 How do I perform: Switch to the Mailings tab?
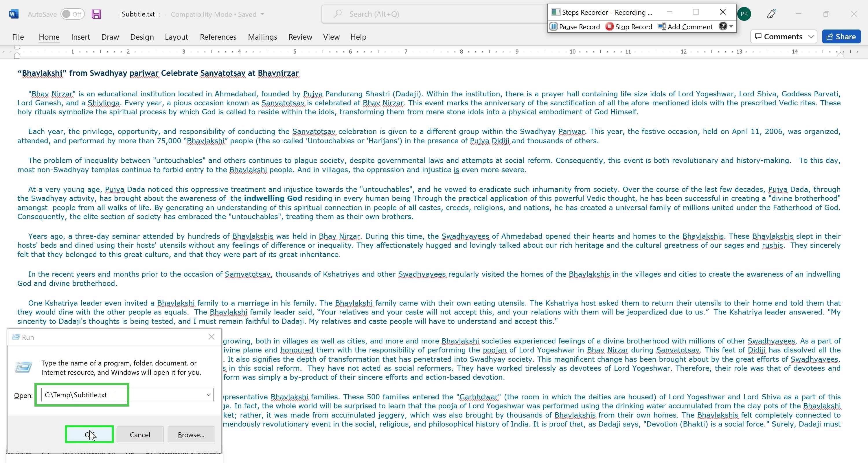(262, 37)
